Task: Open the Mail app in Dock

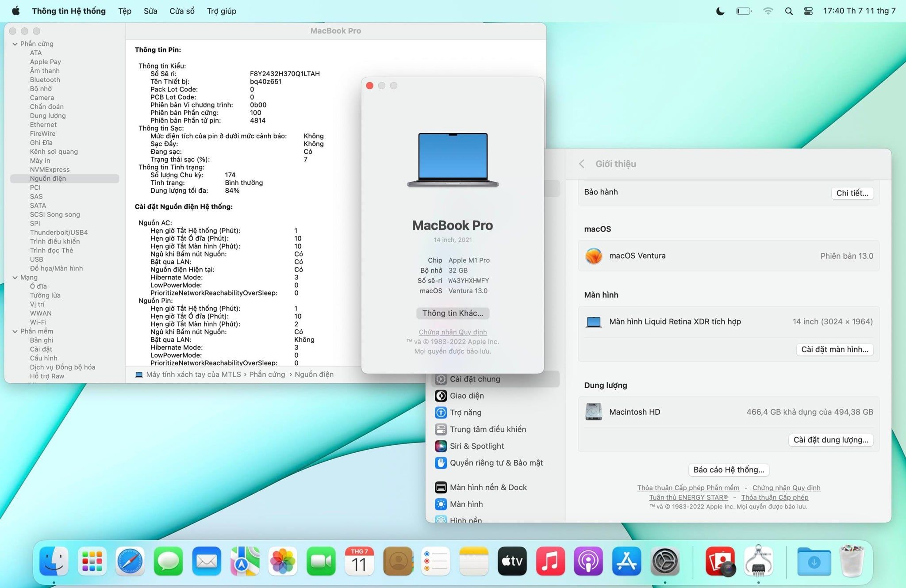Action: point(207,561)
